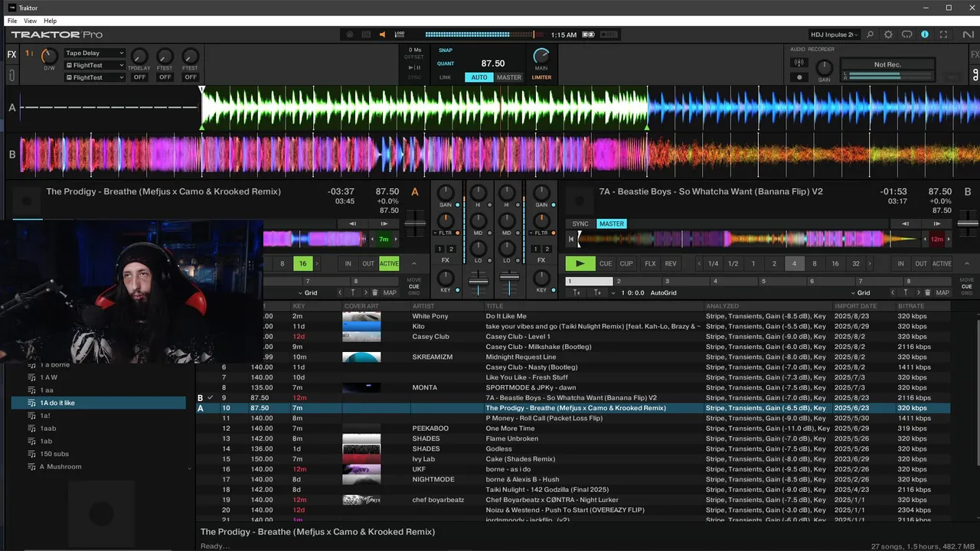Click clip attachment icon below FX

11,76
